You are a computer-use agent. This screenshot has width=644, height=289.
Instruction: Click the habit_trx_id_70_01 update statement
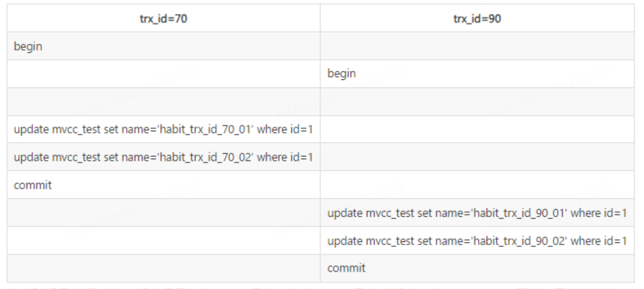click(163, 129)
